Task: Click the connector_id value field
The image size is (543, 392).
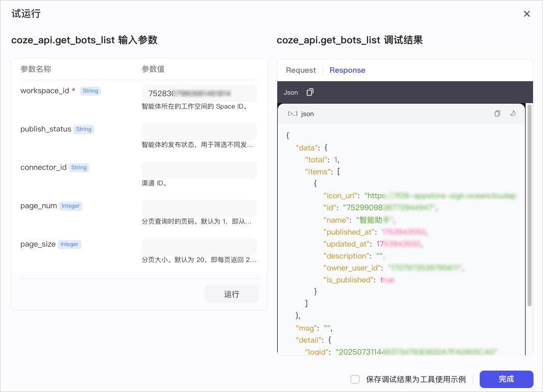Action: pyautogui.click(x=199, y=170)
